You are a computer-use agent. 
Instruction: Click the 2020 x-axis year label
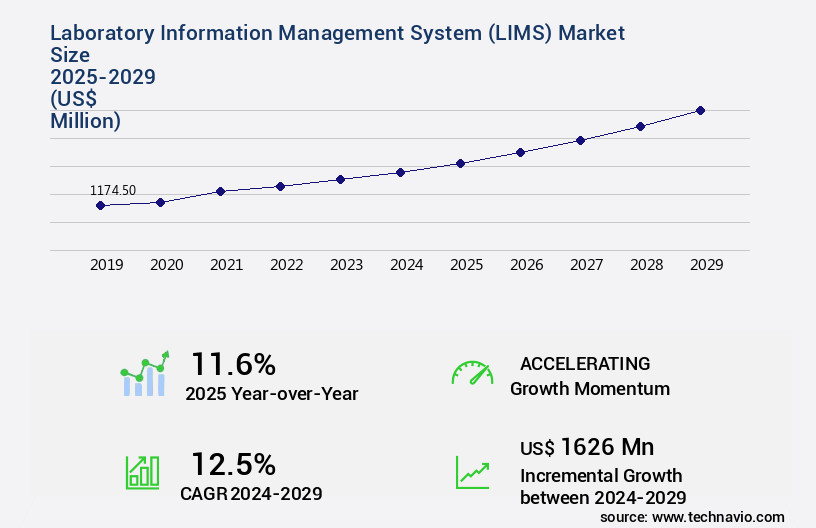click(x=167, y=265)
